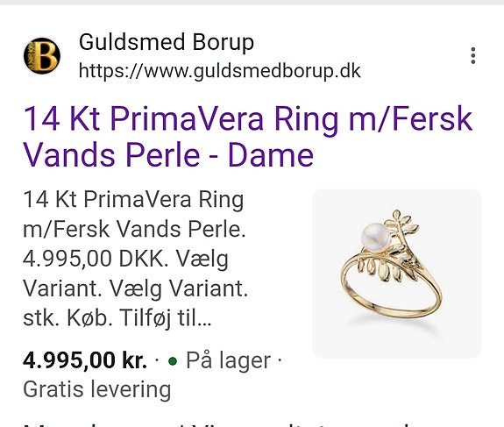
Task: Click the gold leaf detail on the ring image
Action: [401, 224]
